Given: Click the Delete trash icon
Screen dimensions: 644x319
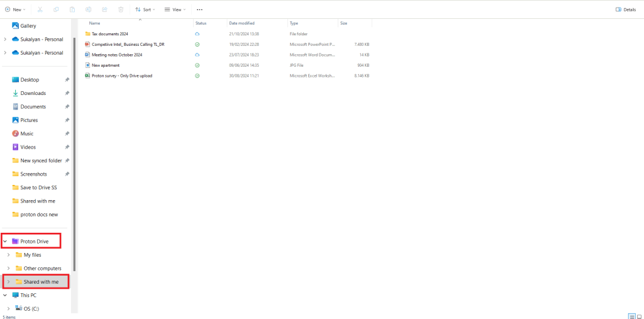Looking at the screenshot, I should [x=121, y=9].
